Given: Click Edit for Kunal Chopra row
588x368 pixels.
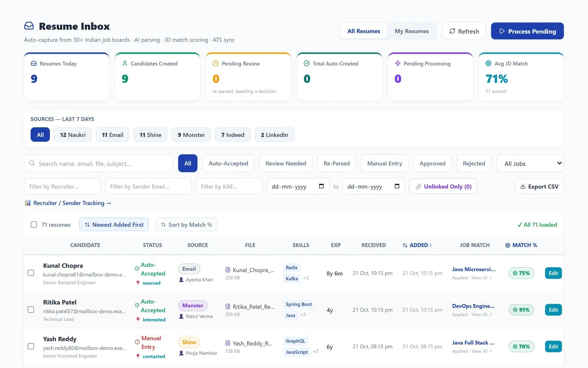Looking at the screenshot, I should [x=553, y=273].
